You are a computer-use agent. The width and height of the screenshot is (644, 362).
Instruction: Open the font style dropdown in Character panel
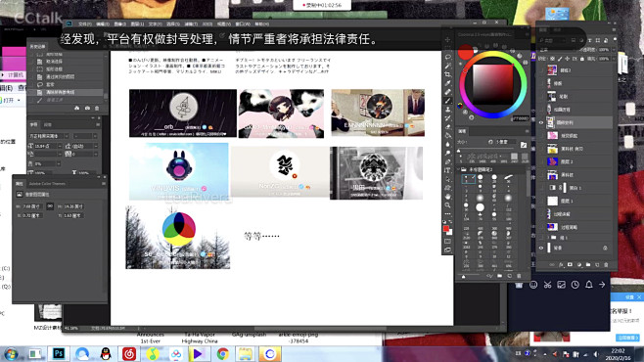[x=95, y=136]
